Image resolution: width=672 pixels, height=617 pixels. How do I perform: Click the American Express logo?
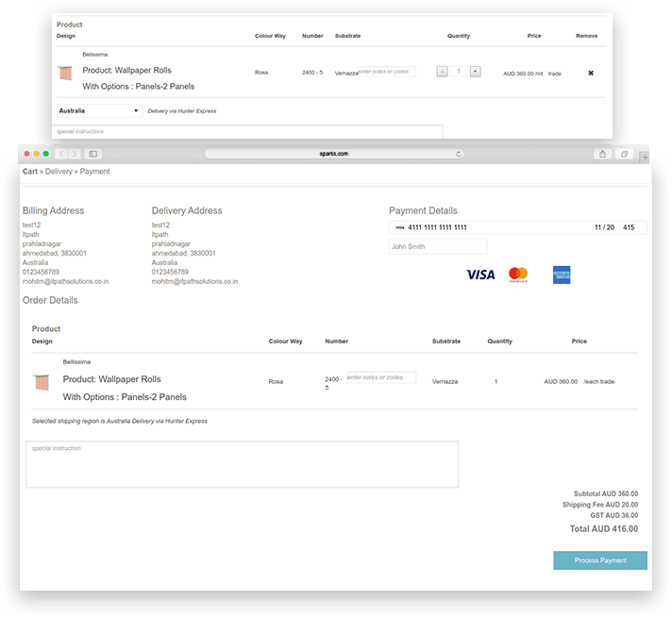click(x=562, y=275)
